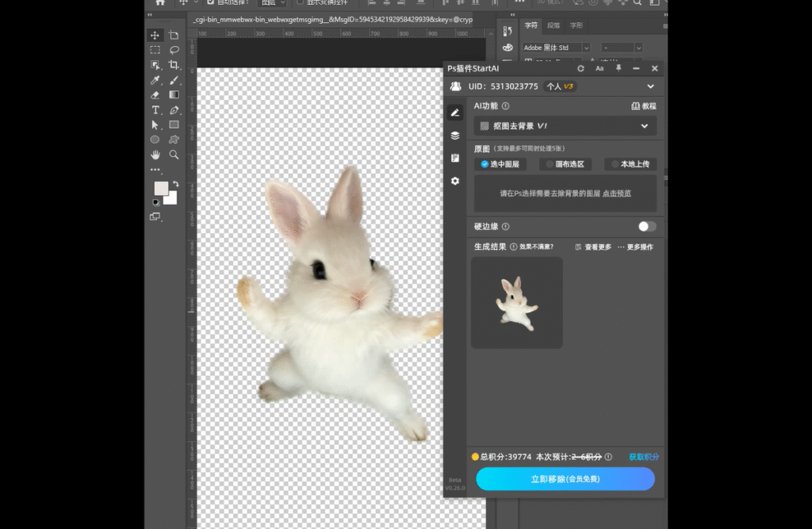
Task: Choose the 选中图层 radio option
Action: [x=500, y=164]
